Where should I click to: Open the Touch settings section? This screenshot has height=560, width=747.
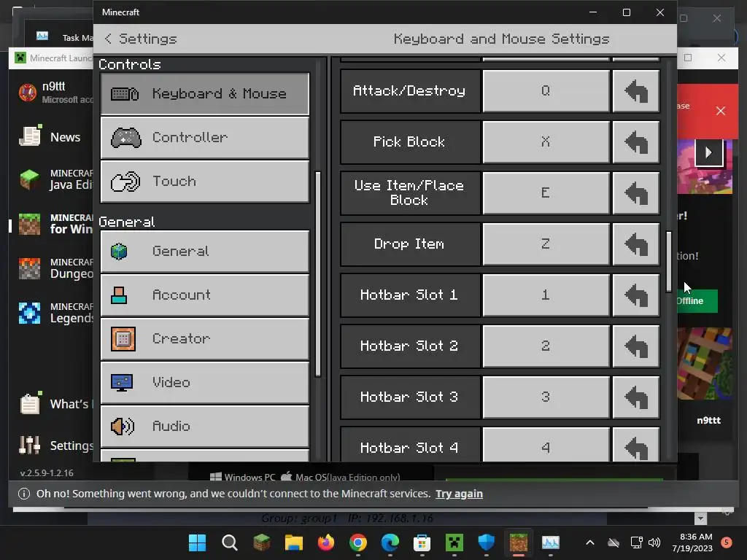205,182
